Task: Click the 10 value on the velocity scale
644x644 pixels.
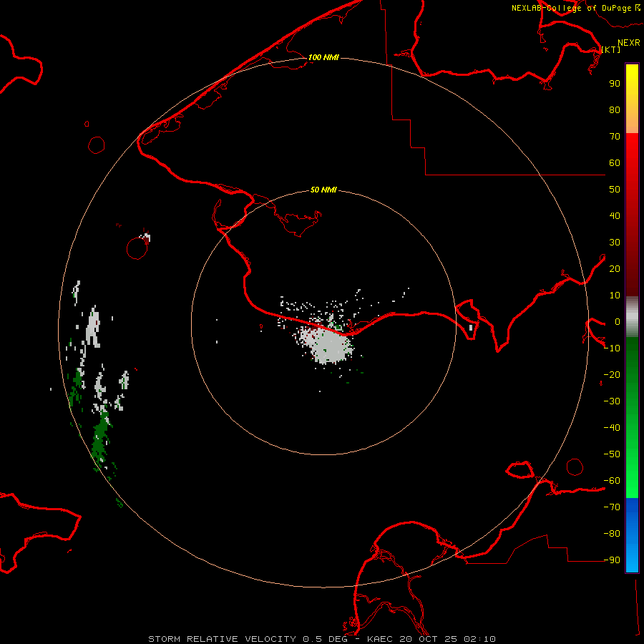Action: (x=615, y=296)
